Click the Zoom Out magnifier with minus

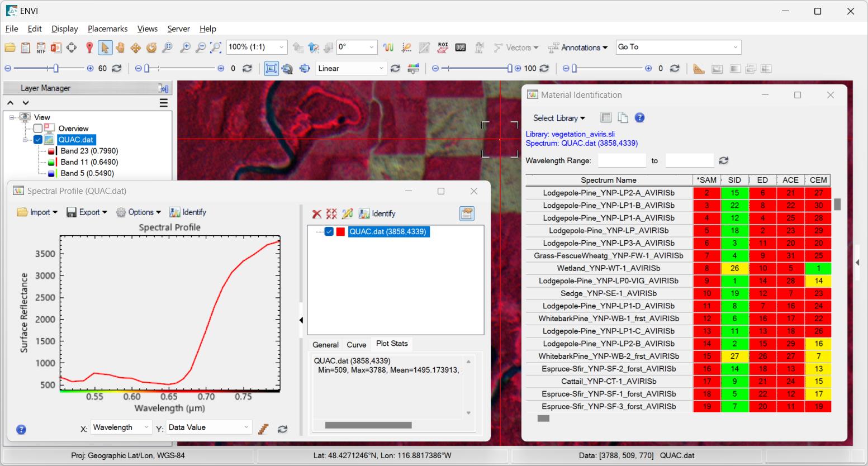[200, 47]
